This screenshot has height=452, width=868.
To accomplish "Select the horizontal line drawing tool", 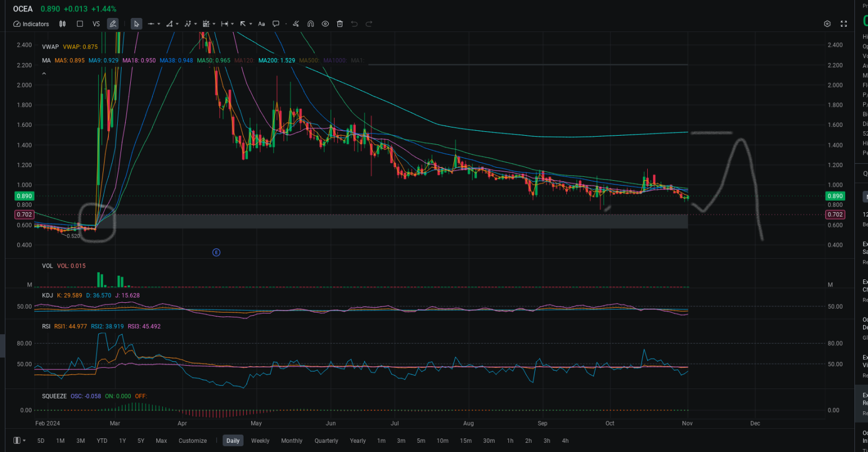I will pos(151,24).
